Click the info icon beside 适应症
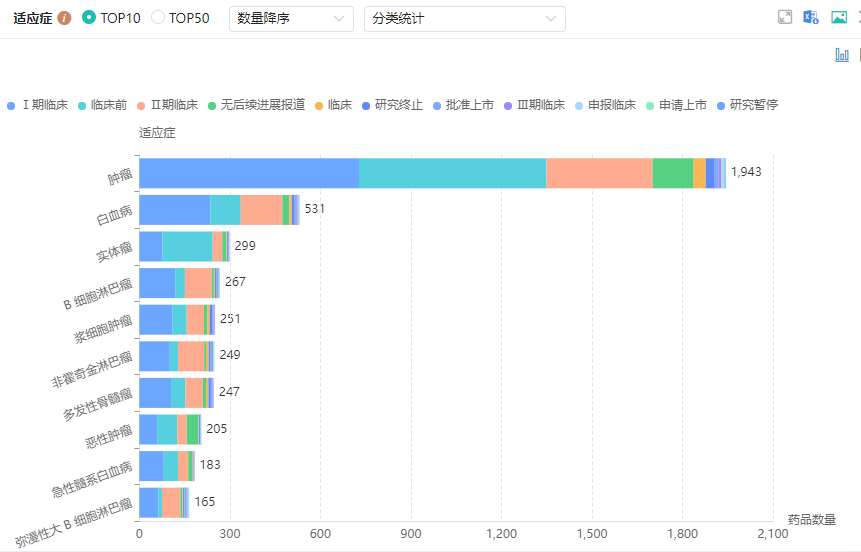Viewport: 861px width, 552px height. (x=65, y=18)
